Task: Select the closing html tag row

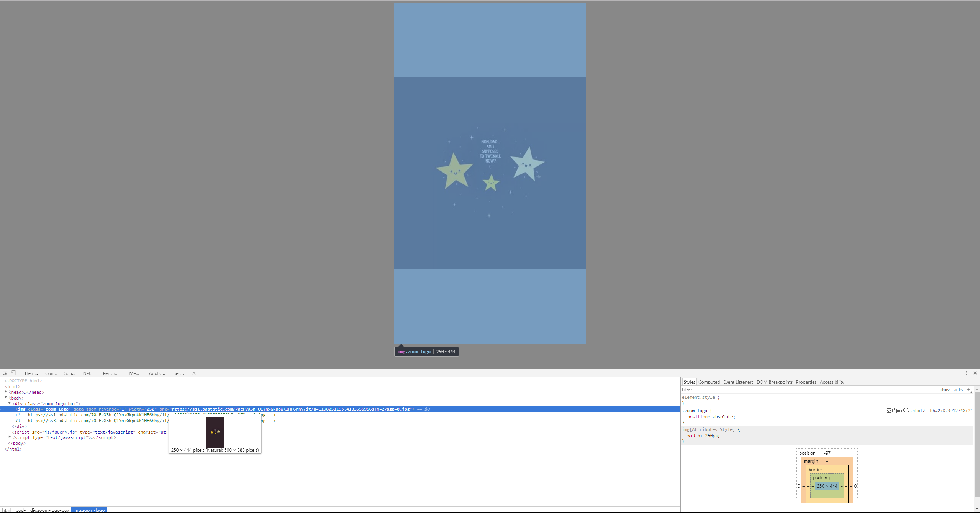Action: point(13,449)
